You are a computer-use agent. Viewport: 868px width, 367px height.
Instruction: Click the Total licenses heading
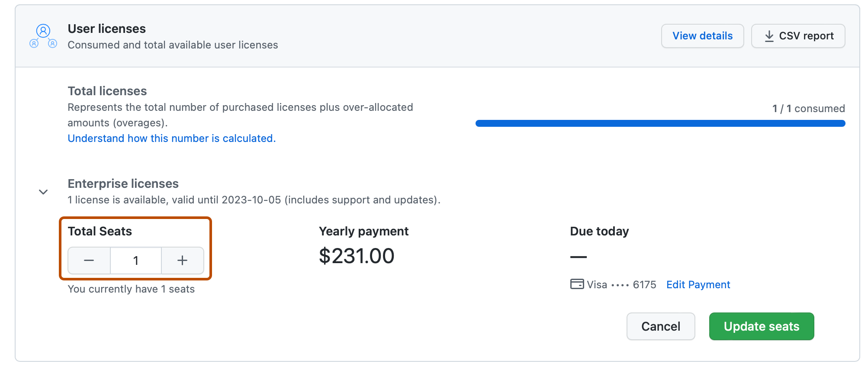coord(107,91)
